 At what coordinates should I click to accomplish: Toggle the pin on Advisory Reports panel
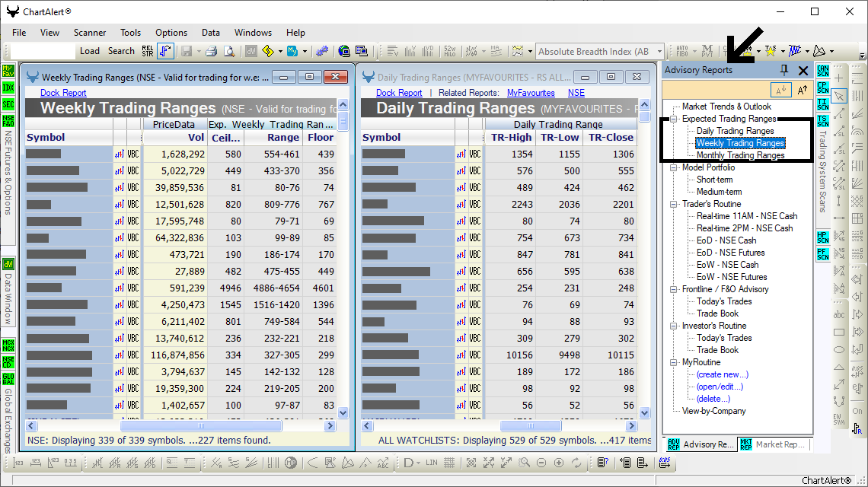[x=784, y=70]
